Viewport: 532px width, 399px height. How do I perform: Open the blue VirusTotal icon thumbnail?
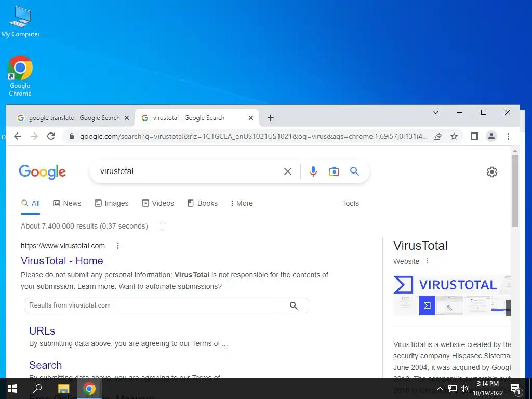coord(427,305)
